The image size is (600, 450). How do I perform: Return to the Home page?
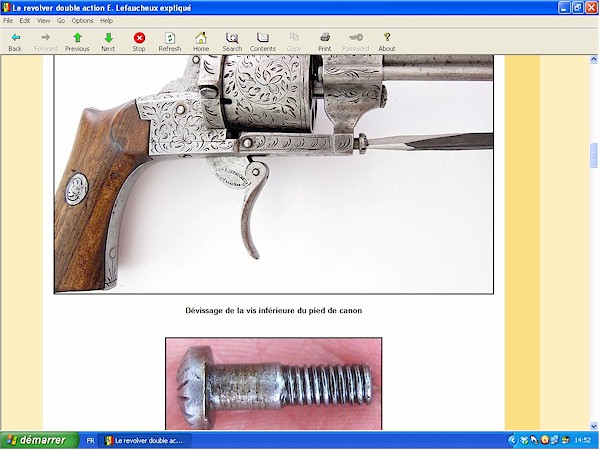(x=201, y=42)
